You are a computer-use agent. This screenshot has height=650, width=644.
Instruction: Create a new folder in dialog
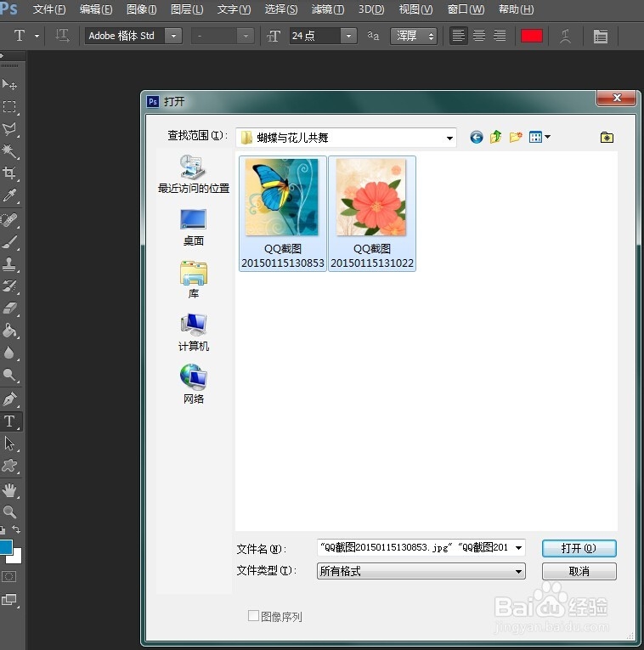516,137
